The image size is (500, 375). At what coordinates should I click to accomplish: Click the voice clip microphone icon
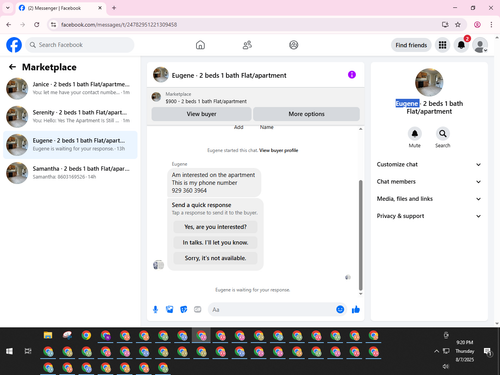click(x=155, y=310)
